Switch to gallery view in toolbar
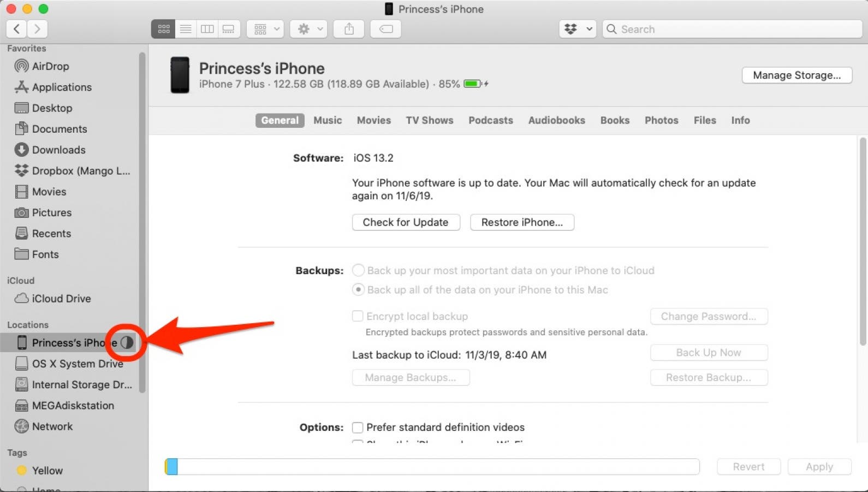The image size is (868, 492). pos(229,29)
